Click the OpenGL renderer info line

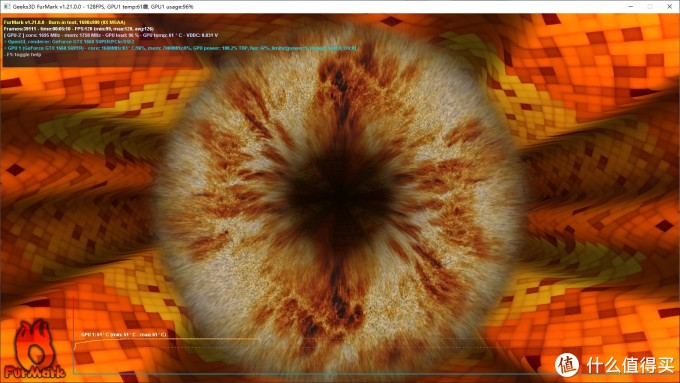click(x=69, y=42)
